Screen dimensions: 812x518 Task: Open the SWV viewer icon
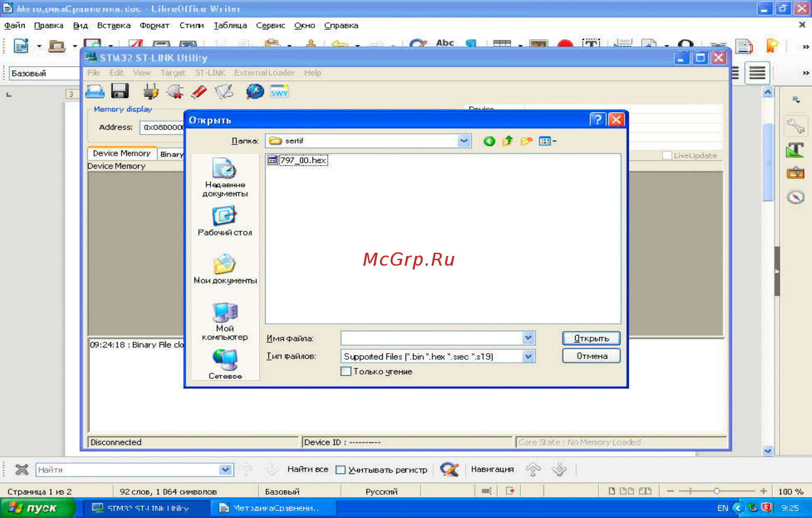(x=279, y=92)
